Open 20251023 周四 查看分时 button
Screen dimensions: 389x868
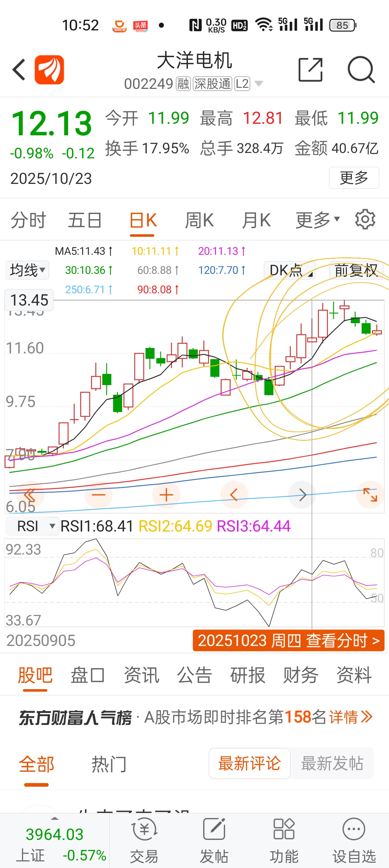pyautogui.click(x=289, y=641)
